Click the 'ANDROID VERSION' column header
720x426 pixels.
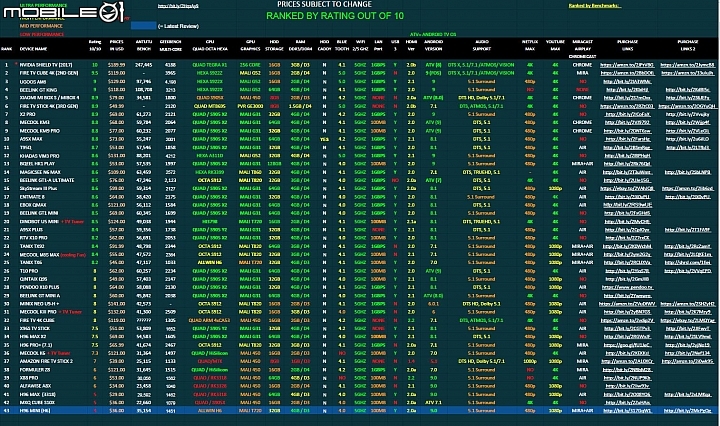[433, 45]
